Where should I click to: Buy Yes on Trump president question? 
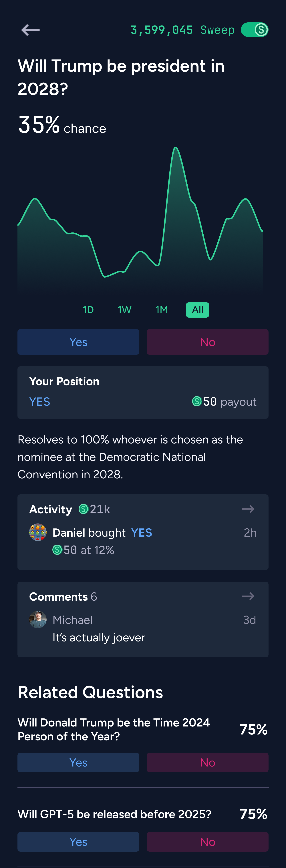(x=78, y=342)
